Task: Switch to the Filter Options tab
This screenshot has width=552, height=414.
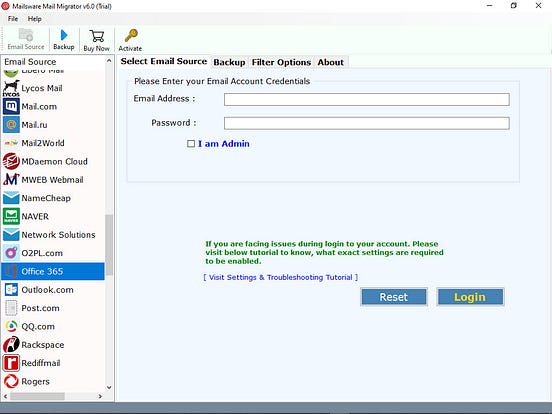Action: (x=281, y=62)
